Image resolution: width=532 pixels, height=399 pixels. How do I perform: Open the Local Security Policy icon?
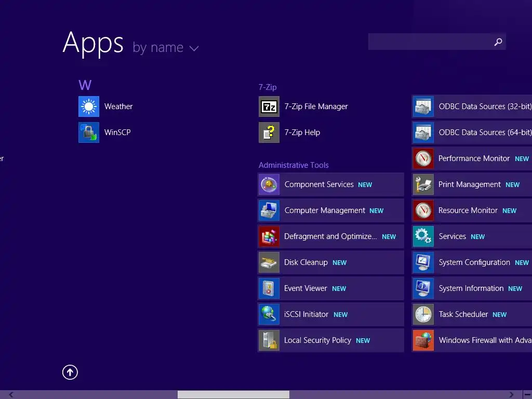click(x=269, y=340)
